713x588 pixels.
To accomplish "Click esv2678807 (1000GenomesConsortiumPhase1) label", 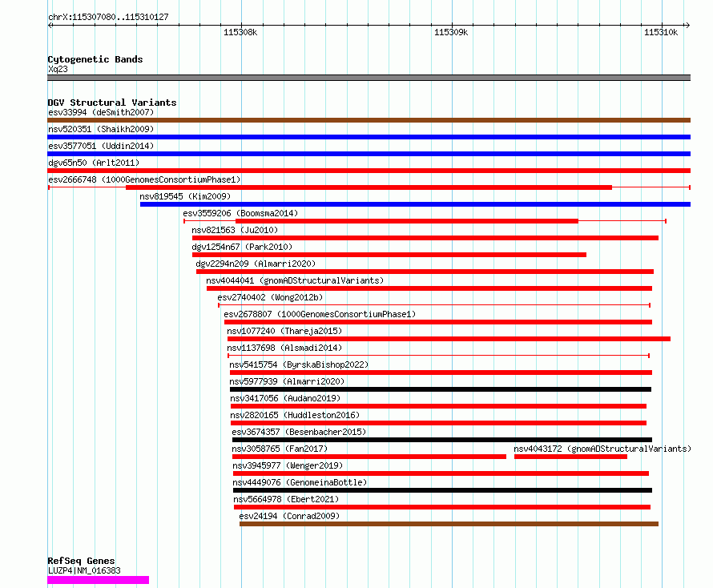I will click(320, 314).
